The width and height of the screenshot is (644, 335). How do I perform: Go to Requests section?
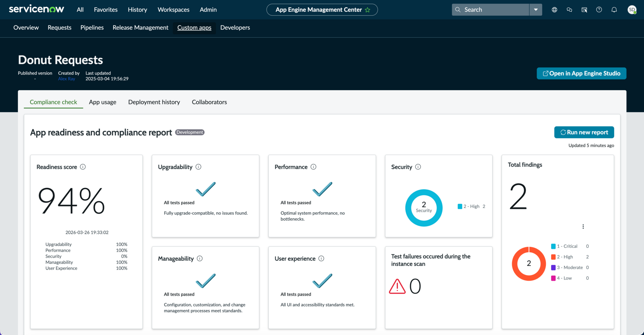click(x=60, y=28)
